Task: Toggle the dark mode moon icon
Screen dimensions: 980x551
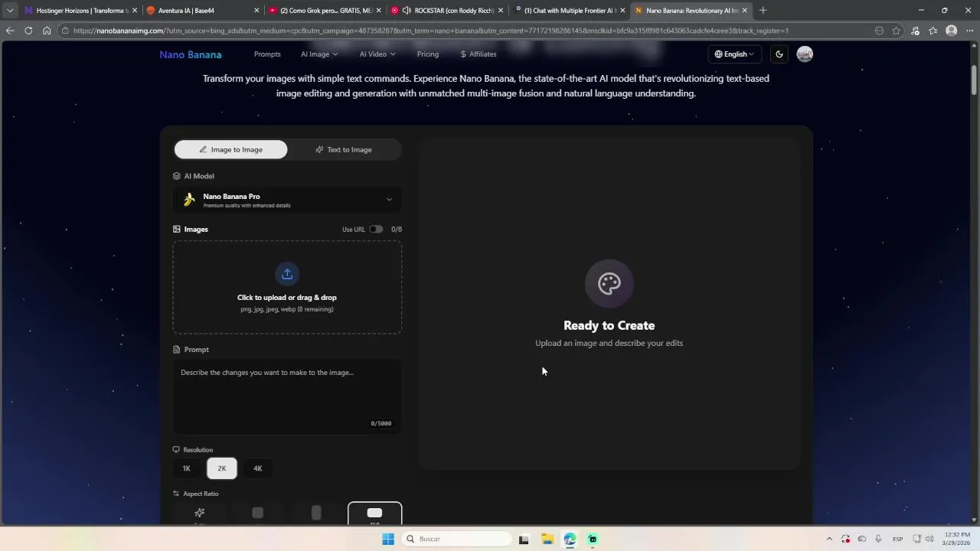Action: [779, 54]
